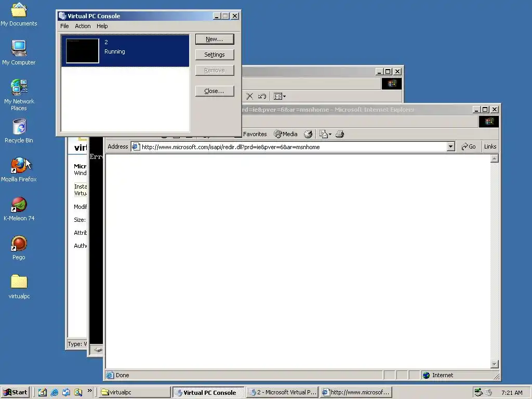The height and width of the screenshot is (399, 532).
Task: Click the Undo icon in background window
Action: (262, 96)
